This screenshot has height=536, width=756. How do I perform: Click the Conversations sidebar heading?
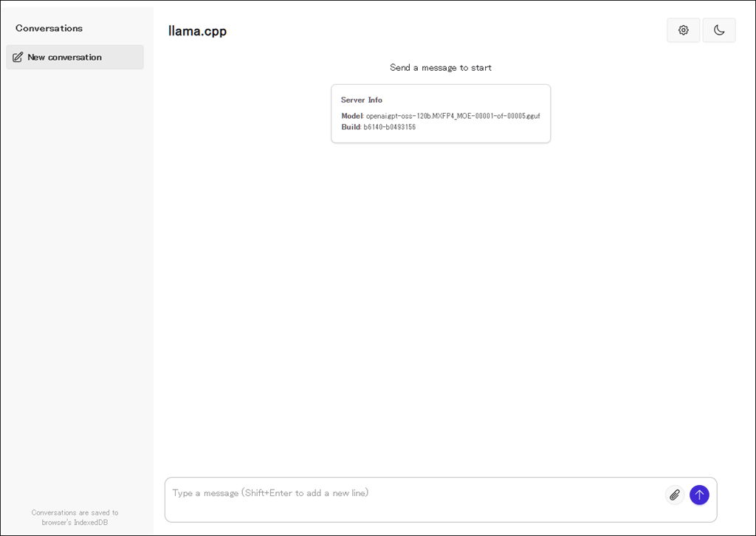tap(49, 28)
